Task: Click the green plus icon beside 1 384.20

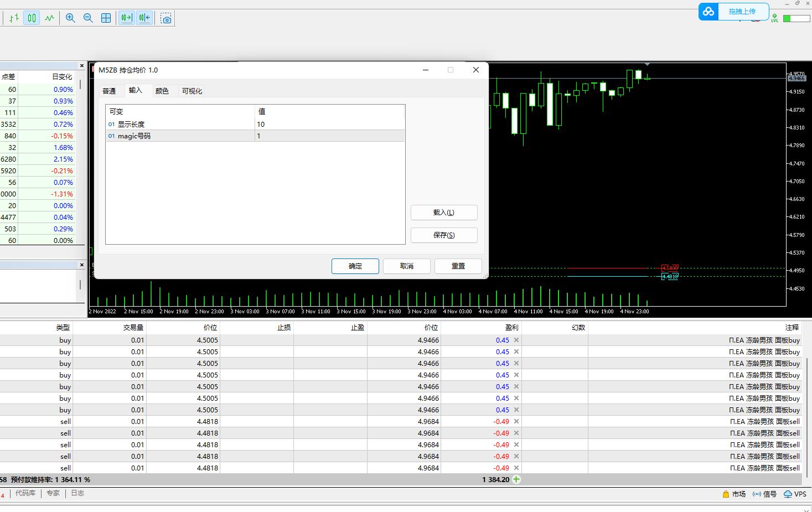Action: click(x=516, y=479)
